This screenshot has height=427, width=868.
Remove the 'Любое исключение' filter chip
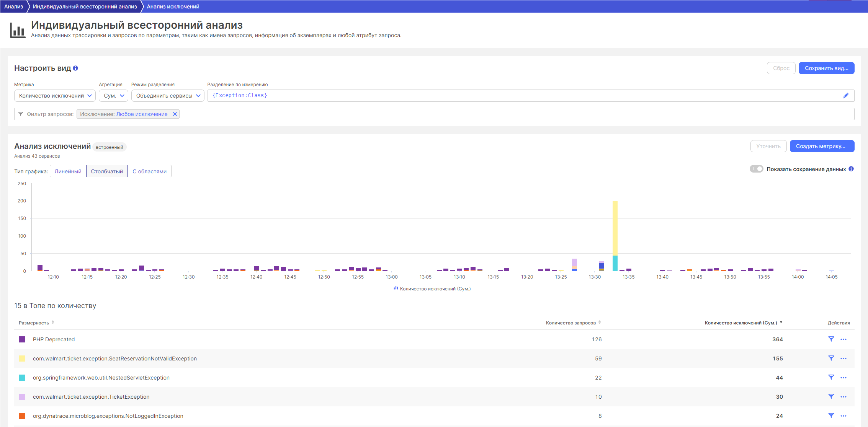pos(175,114)
